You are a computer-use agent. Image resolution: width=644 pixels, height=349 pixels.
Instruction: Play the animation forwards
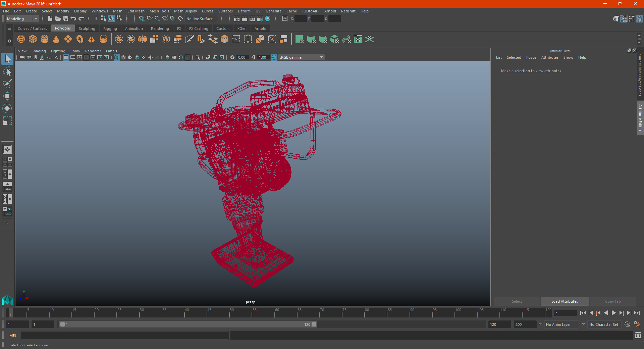click(x=613, y=313)
